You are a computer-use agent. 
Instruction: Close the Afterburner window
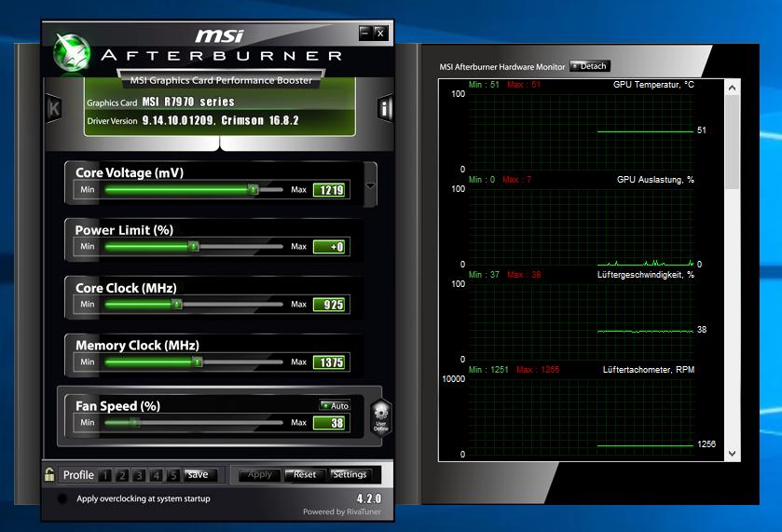click(x=380, y=33)
